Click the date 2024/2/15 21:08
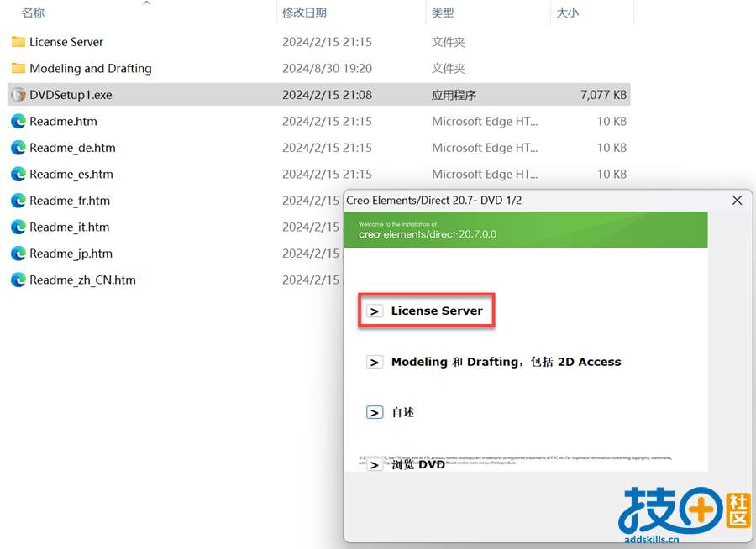This screenshot has width=756, height=549. 327,95
